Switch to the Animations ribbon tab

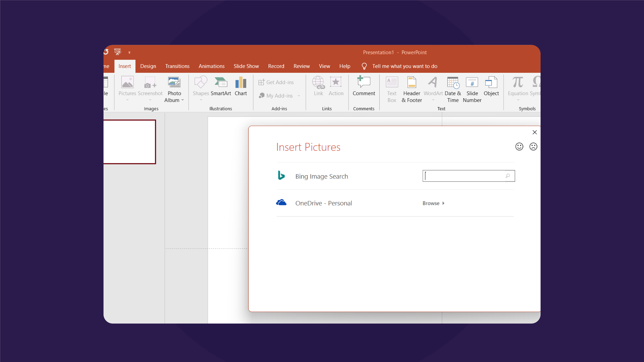point(211,66)
